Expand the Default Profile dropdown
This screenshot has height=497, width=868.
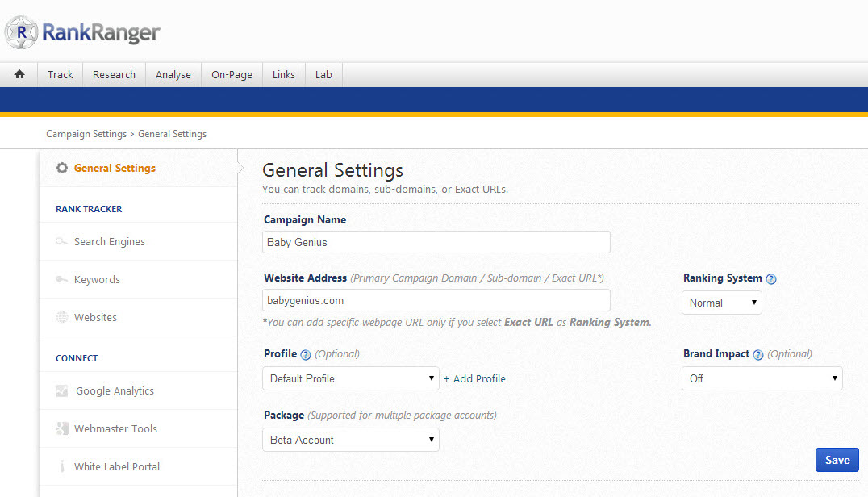click(x=351, y=378)
